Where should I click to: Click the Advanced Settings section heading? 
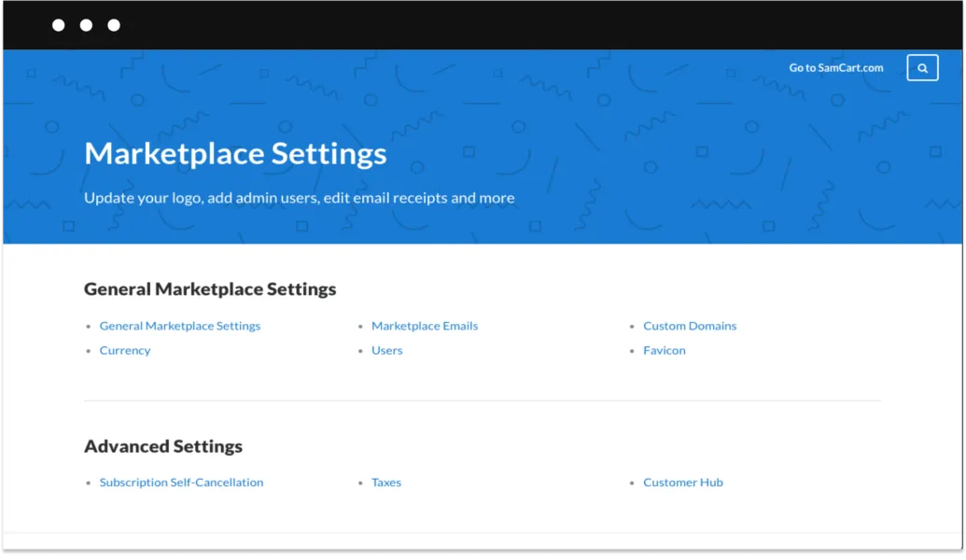[163, 446]
